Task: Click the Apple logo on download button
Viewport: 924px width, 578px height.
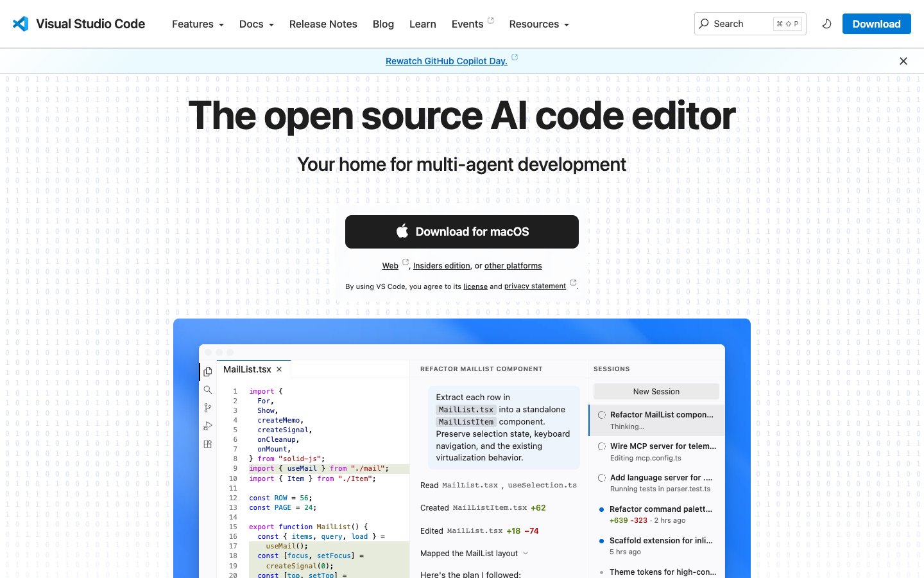Action: [402, 231]
